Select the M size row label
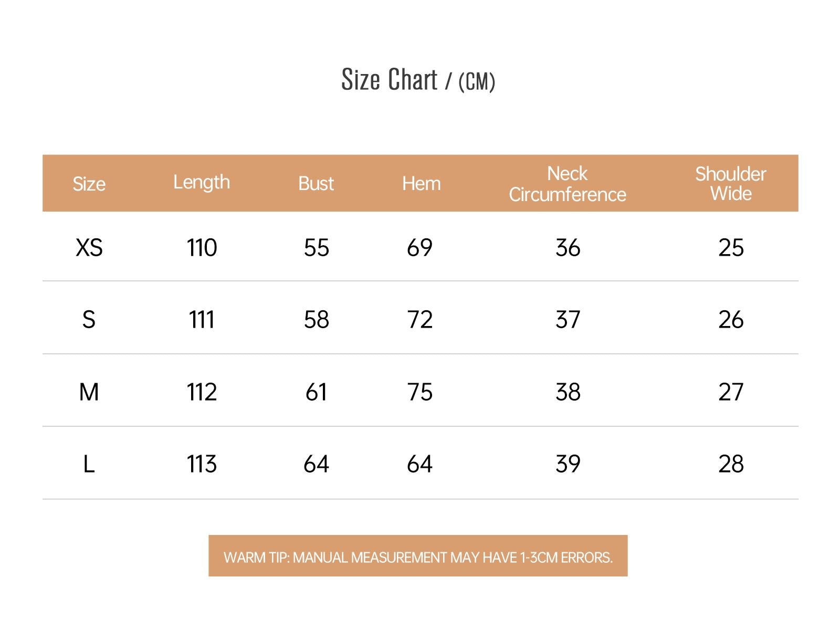Viewport: 840px width, 630px height. 89,392
